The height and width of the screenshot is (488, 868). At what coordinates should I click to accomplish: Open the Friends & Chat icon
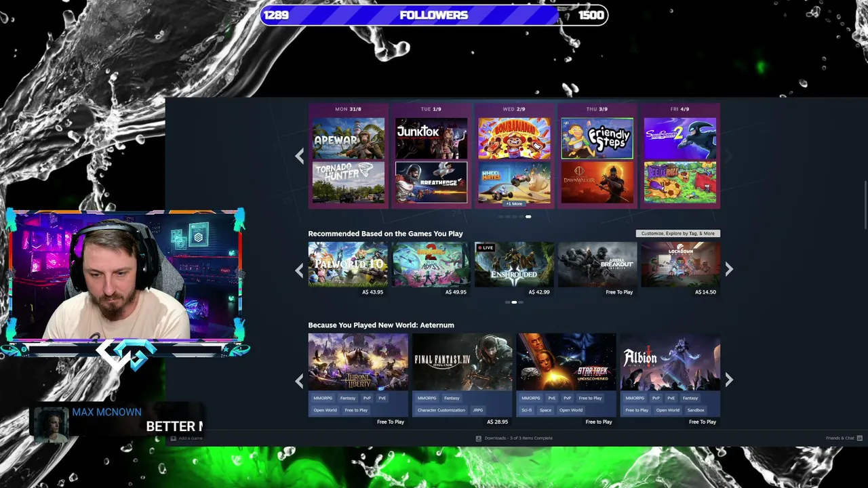pos(860,439)
